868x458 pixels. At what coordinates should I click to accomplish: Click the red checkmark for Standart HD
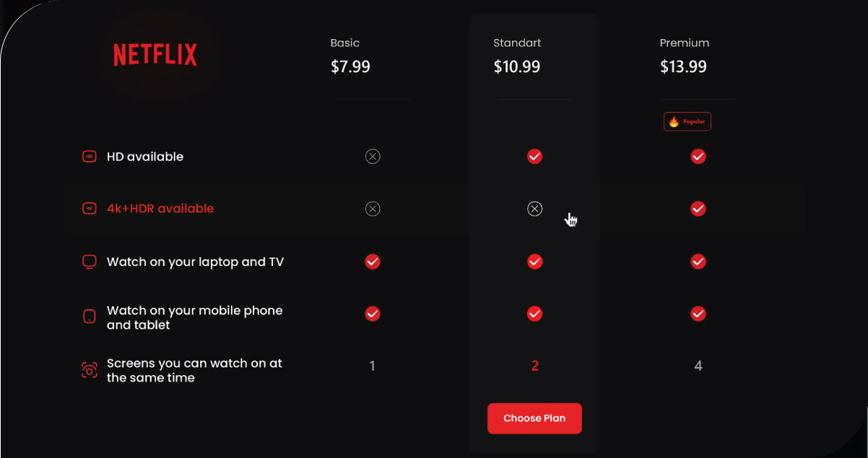pyautogui.click(x=534, y=156)
